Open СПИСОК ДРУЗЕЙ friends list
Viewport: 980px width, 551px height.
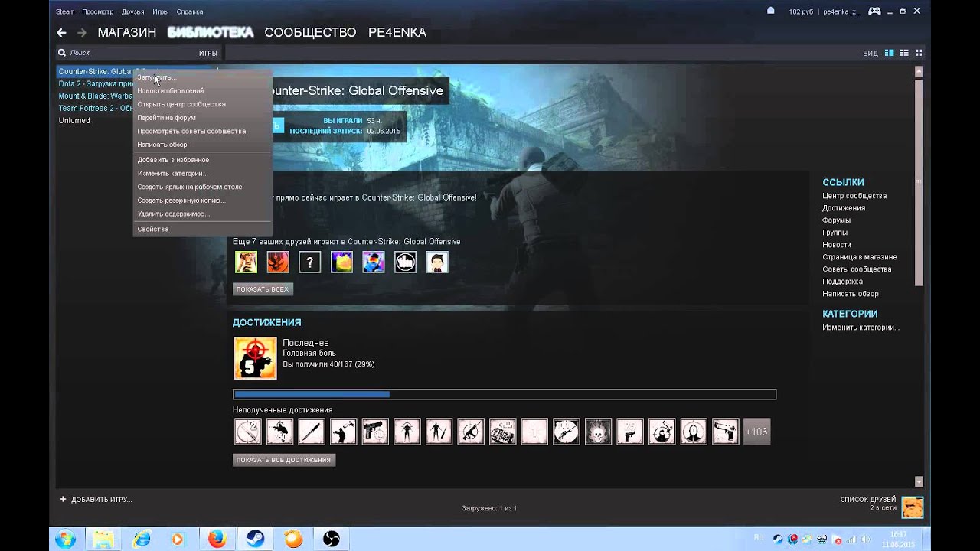pyautogui.click(x=868, y=500)
